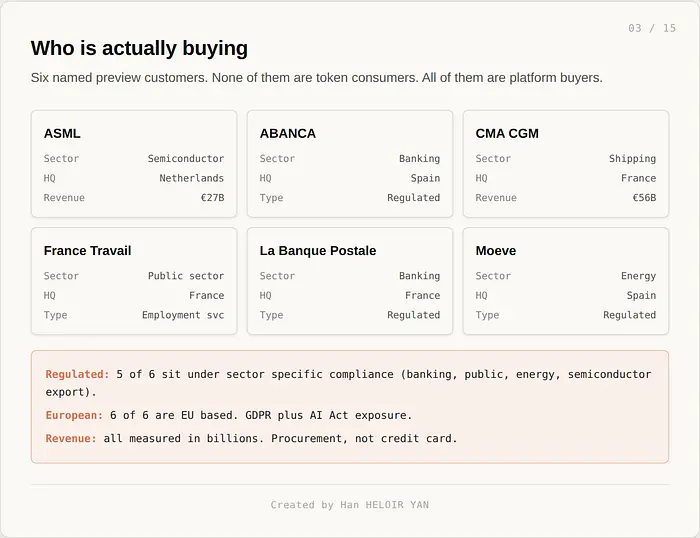Click Shipping sector value
The image size is (700, 538).
tap(633, 158)
